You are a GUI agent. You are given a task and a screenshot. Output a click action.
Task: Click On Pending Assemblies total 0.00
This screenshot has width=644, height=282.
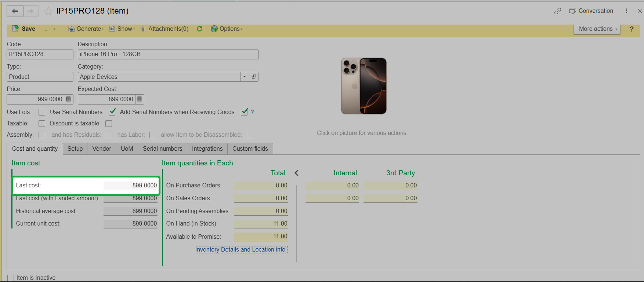[x=261, y=211]
